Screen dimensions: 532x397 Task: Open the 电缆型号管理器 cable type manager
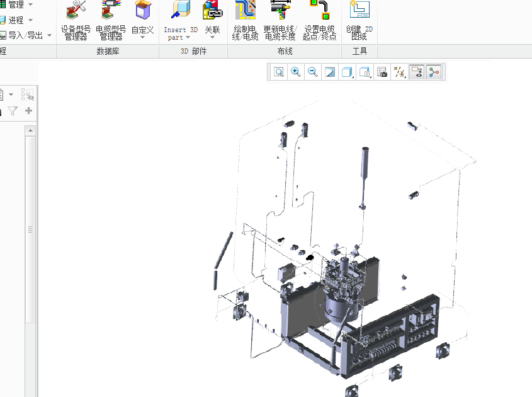[111, 21]
